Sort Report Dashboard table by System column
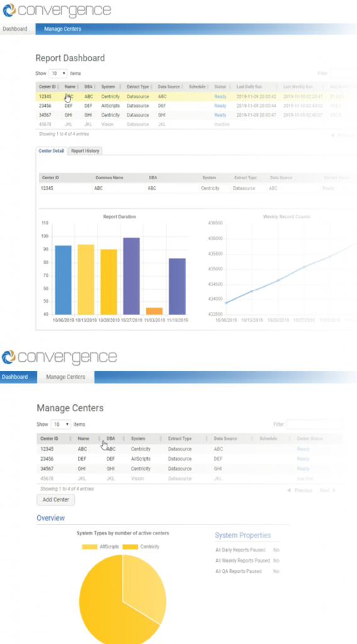 pos(111,87)
